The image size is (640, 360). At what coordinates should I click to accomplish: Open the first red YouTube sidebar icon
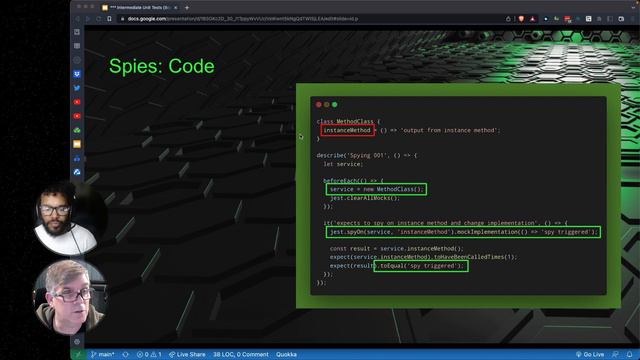(77, 102)
